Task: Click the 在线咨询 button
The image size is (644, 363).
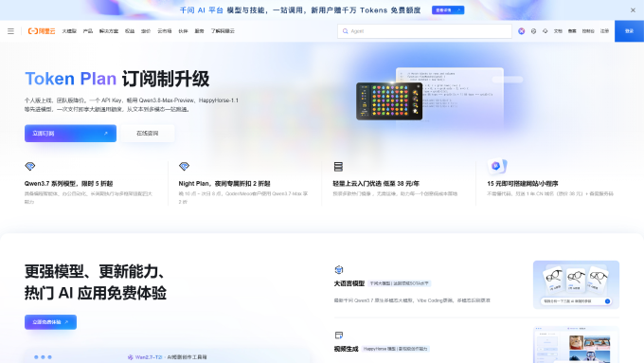Action: tap(148, 134)
